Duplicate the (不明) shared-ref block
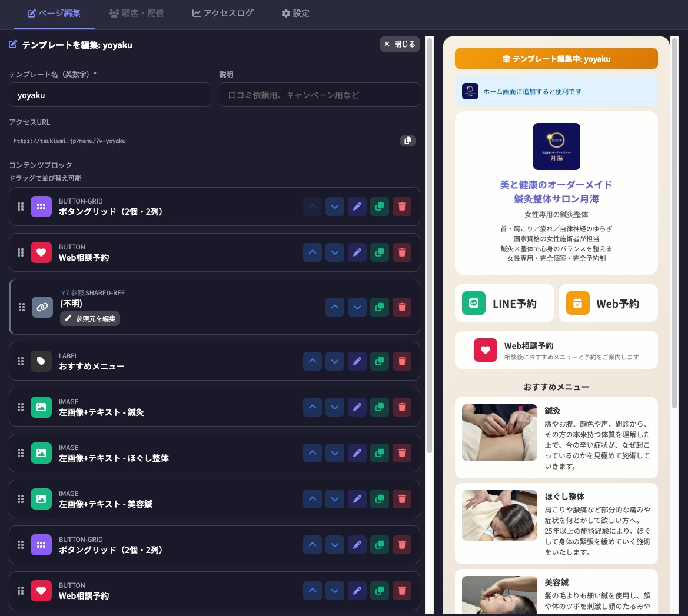The width and height of the screenshot is (688, 616). (x=380, y=307)
